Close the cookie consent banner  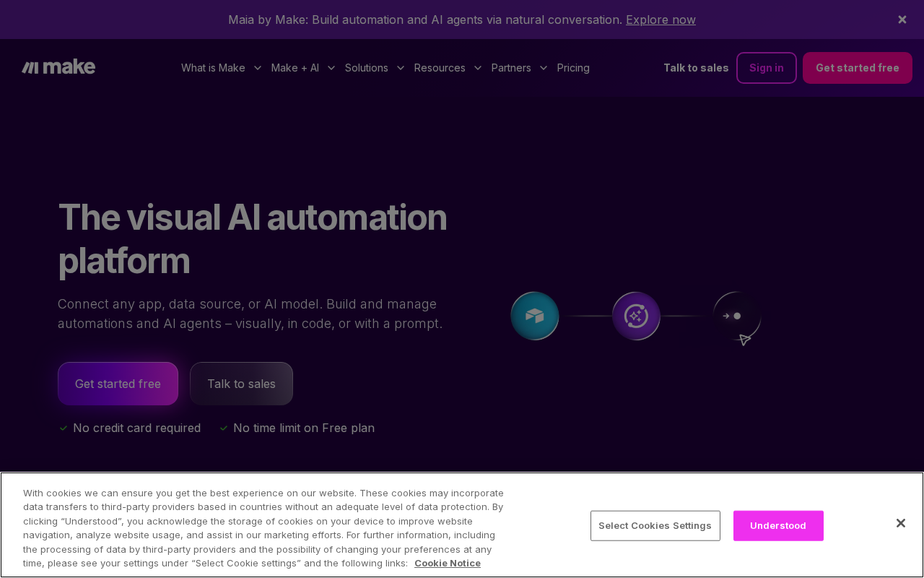[x=901, y=523]
